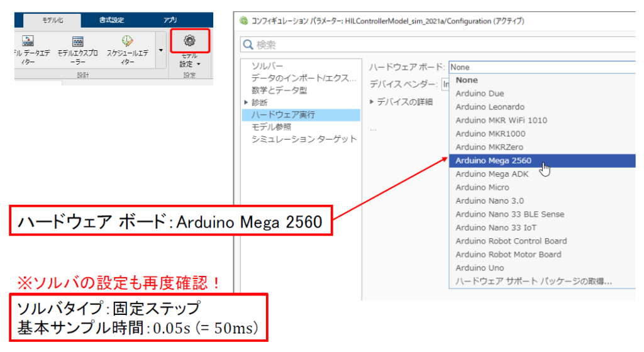The image size is (644, 352).
Task: Expand the design gallery dropdown arrow
Action: 161,50
